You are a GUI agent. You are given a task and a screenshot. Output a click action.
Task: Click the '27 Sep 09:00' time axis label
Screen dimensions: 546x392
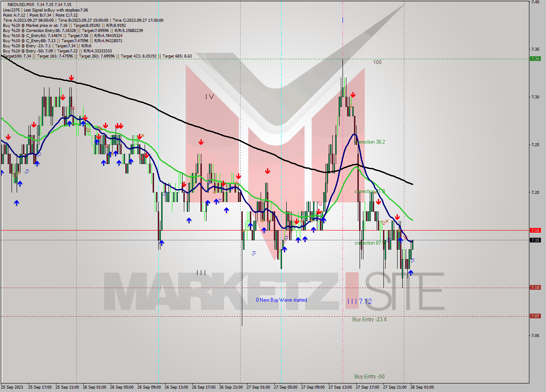312,387
